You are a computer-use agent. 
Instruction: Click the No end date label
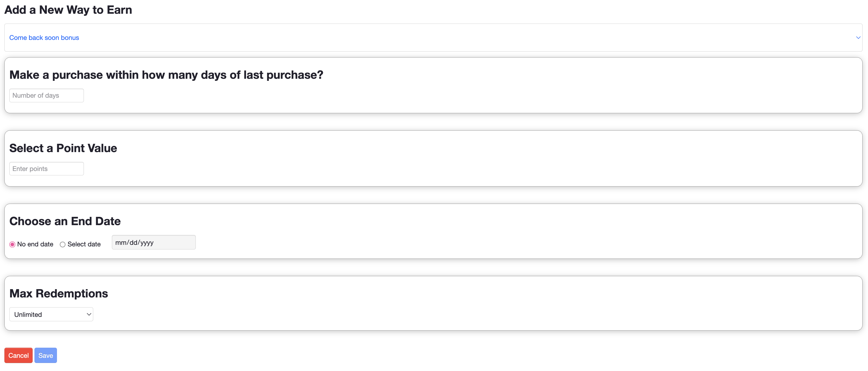pyautogui.click(x=35, y=244)
